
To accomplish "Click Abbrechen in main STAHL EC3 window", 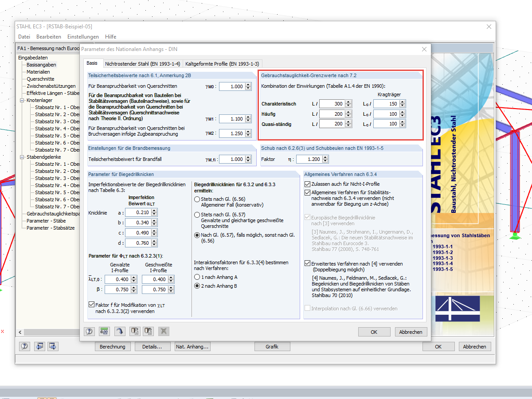I will coord(475,347).
